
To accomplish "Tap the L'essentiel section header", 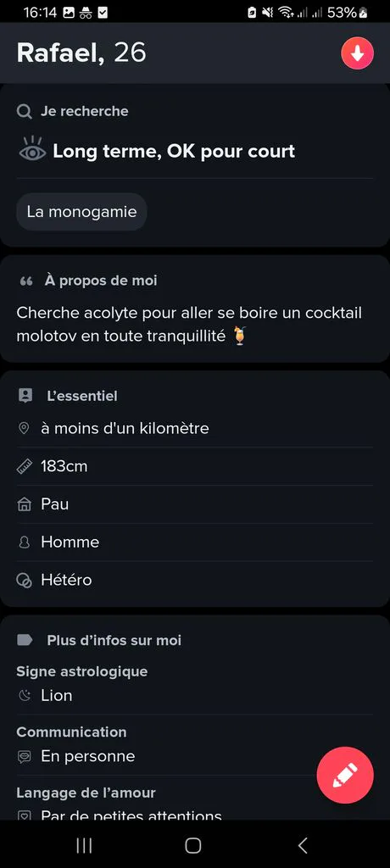I will click(82, 396).
